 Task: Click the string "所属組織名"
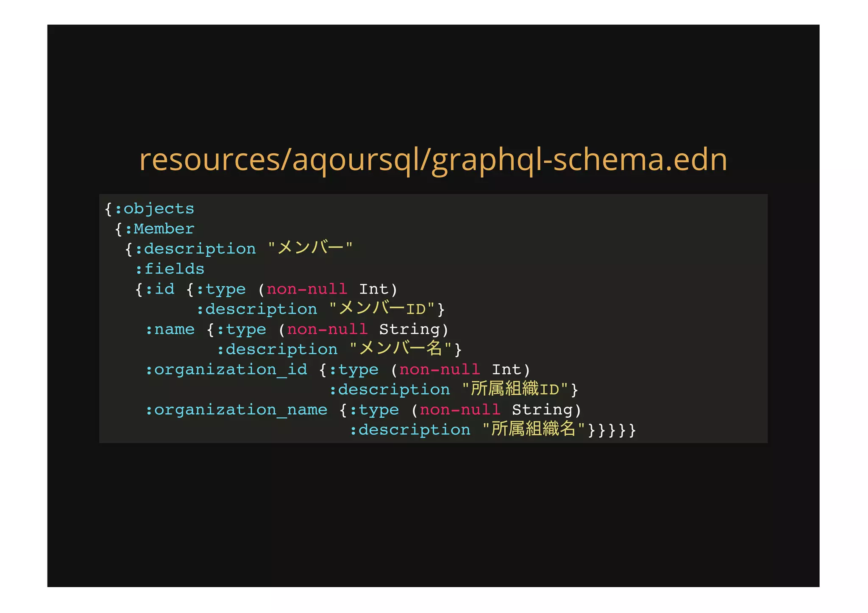(534, 429)
